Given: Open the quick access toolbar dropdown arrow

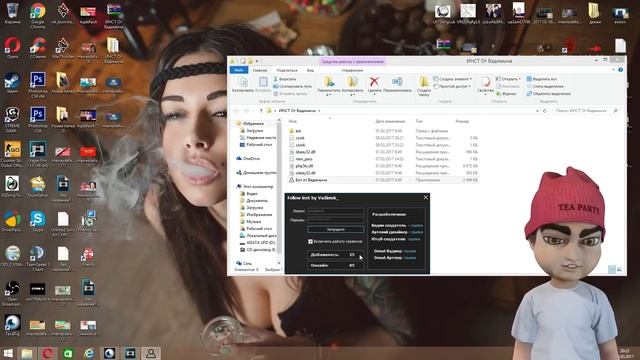Looking at the screenshot, I should [x=257, y=61].
